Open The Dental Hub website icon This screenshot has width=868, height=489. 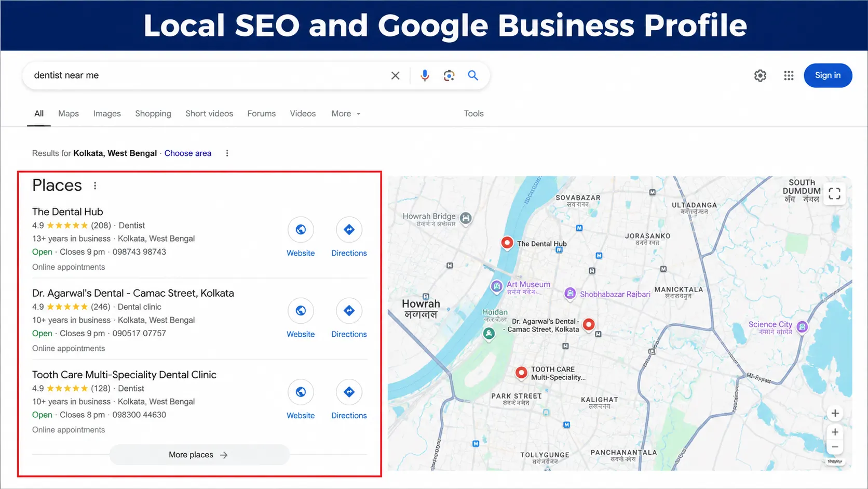pyautogui.click(x=301, y=230)
